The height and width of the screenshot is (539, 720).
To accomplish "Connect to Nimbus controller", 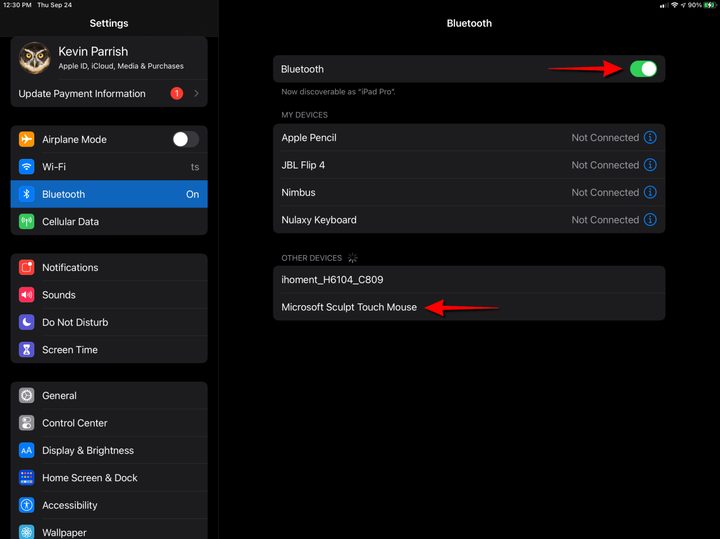I will tap(469, 192).
